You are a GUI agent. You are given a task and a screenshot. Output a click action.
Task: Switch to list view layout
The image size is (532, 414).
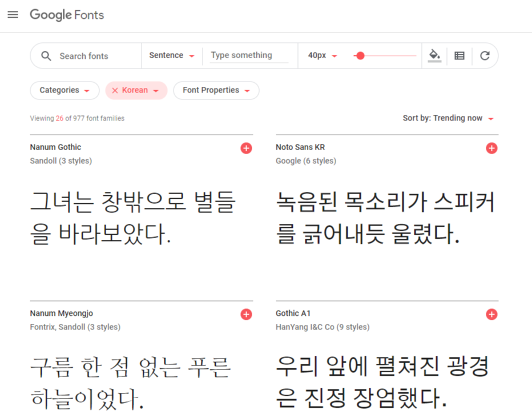click(x=460, y=55)
